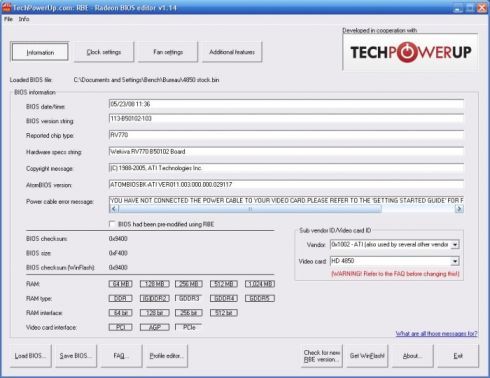Click the BIOS date/time field
490x378 pixels.
286,104
